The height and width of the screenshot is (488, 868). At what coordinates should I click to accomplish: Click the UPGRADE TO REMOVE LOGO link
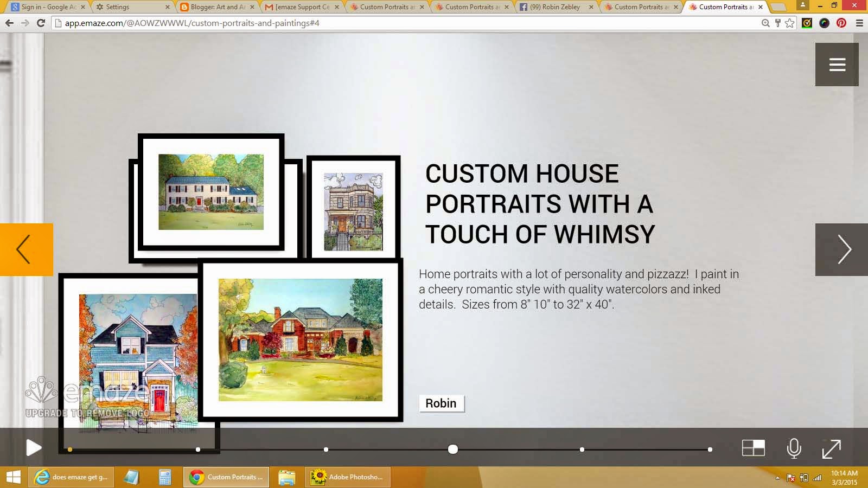87,413
